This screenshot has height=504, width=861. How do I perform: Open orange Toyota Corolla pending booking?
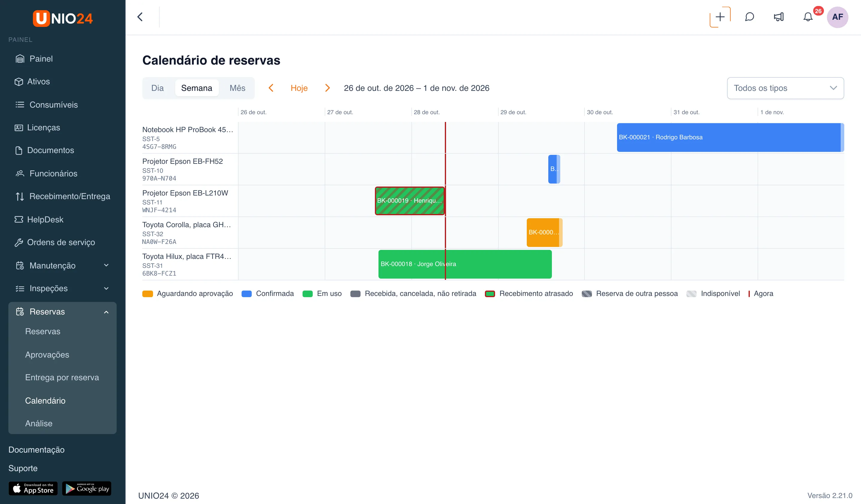coord(544,232)
